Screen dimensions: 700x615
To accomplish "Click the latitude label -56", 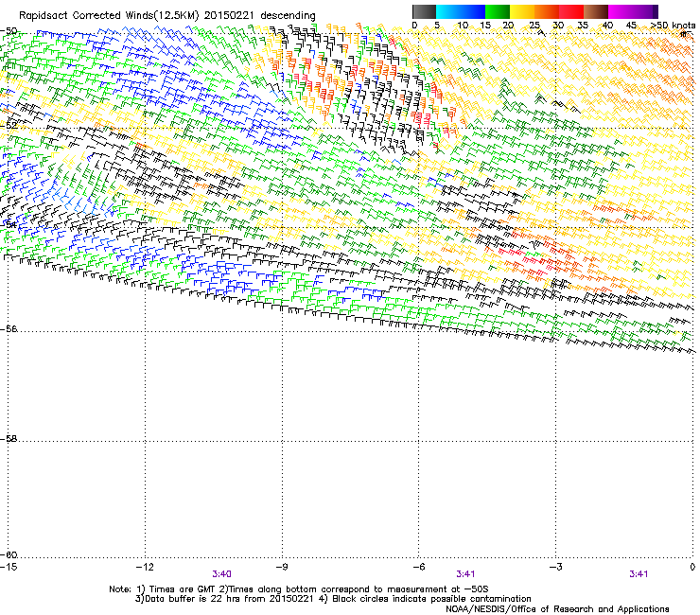I will point(9,329).
